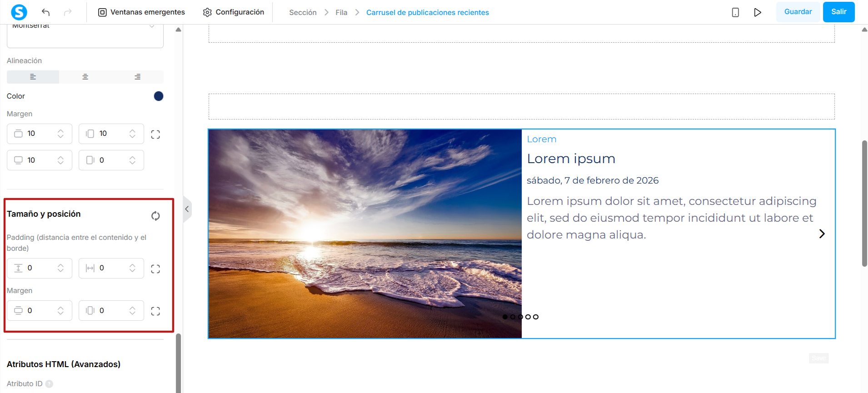Screen dimensions: 868x393
Task: Focus the top margin field under Color
Action: coord(40,134)
